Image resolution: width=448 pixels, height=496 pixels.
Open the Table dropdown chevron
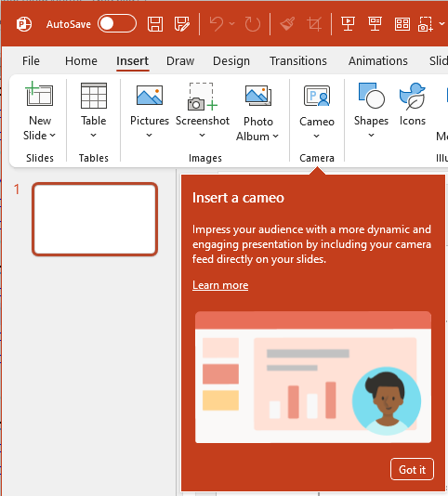(93, 136)
